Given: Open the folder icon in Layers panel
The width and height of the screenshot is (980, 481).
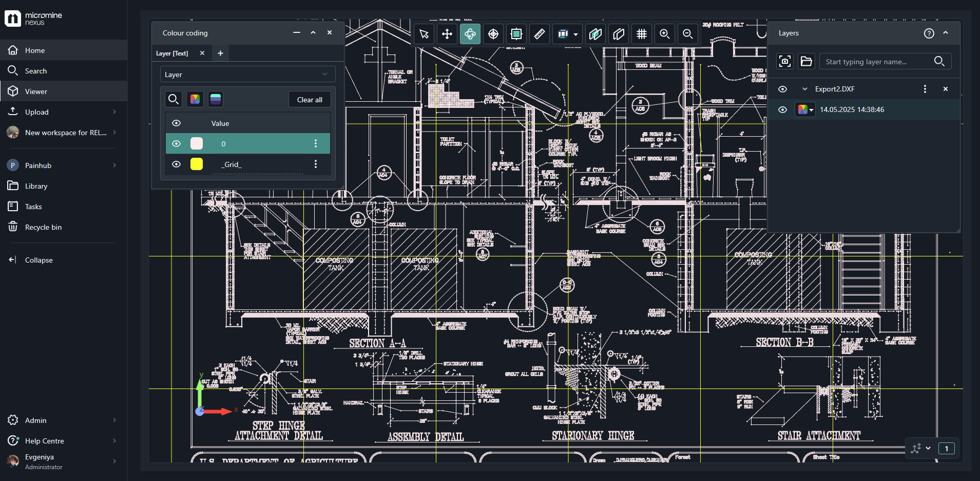Looking at the screenshot, I should (x=806, y=62).
